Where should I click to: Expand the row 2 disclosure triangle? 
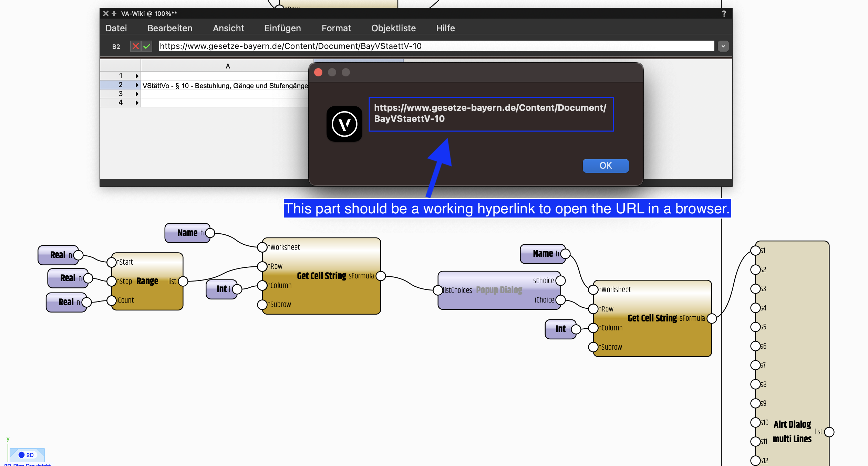point(137,85)
